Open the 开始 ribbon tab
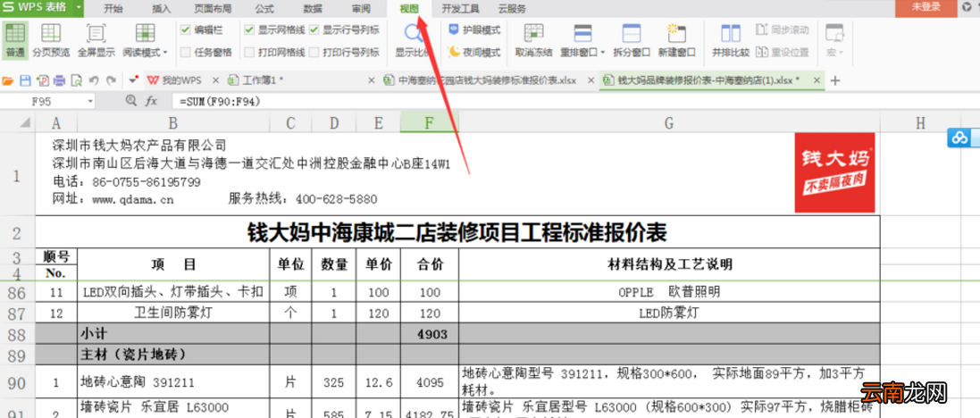Screen dimensions: 980x418 [113, 9]
